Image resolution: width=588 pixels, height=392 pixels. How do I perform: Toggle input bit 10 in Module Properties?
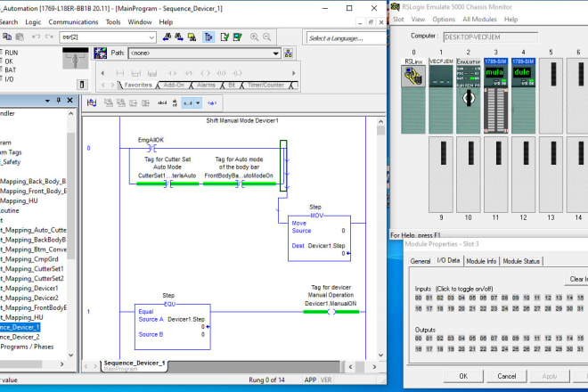[x=527, y=298]
